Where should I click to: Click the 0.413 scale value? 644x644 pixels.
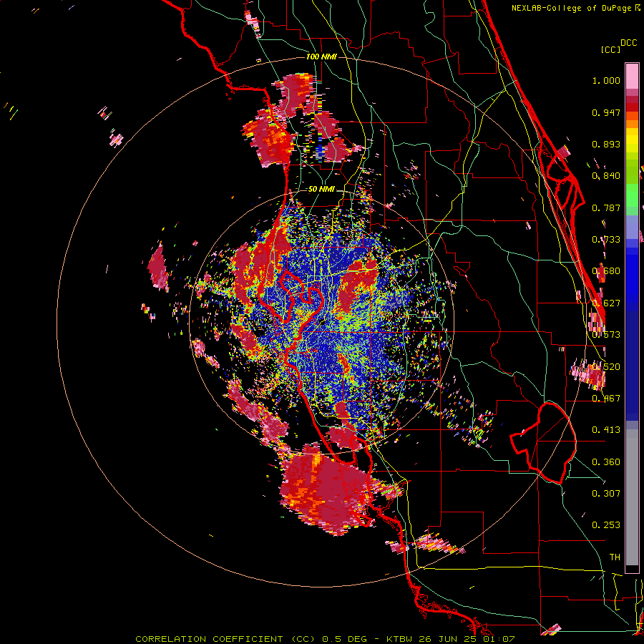606,430
